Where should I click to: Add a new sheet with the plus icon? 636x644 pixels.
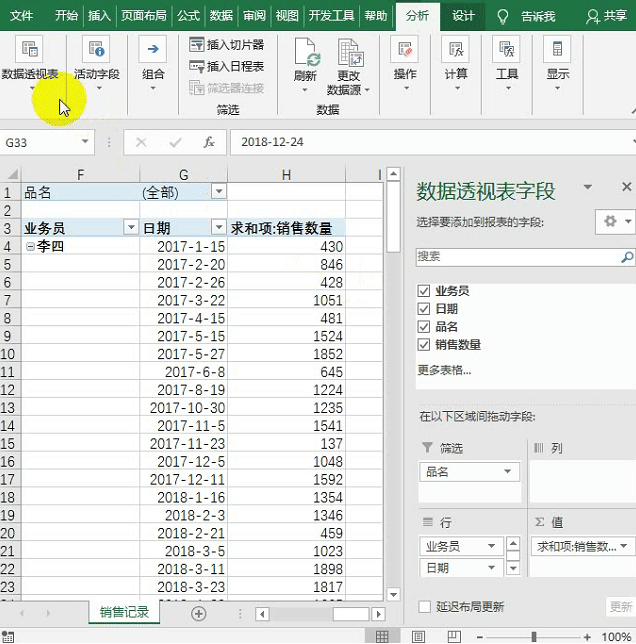(x=199, y=614)
